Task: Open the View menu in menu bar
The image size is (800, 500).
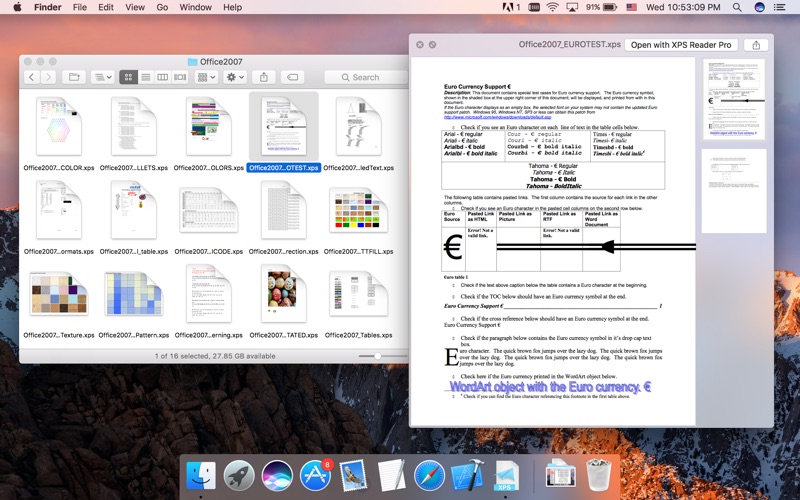Action: [x=134, y=7]
